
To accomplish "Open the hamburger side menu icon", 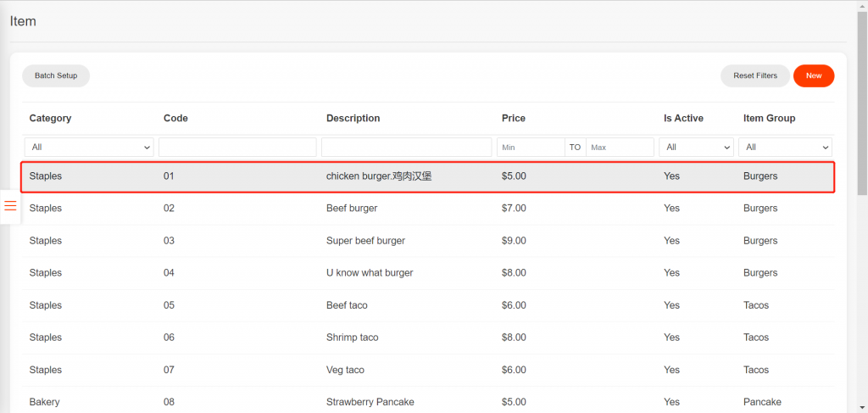I will (10, 206).
